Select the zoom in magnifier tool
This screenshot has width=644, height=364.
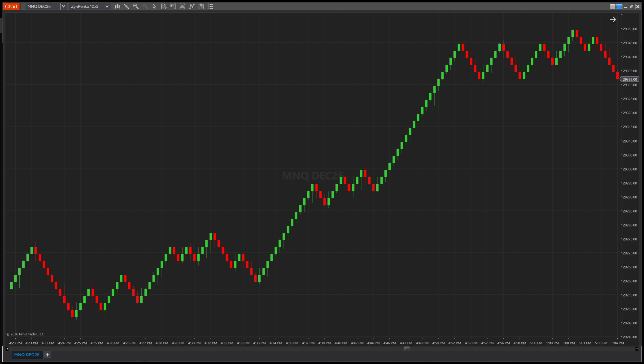click(x=136, y=6)
